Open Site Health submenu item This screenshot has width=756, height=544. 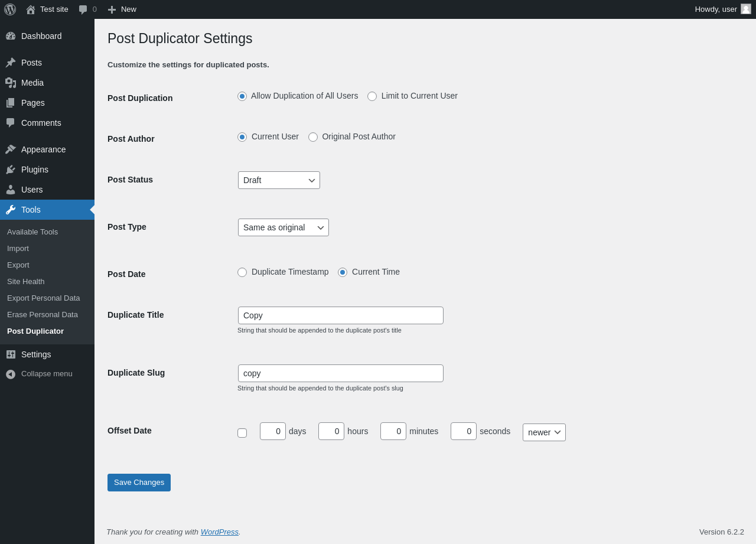pos(26,282)
